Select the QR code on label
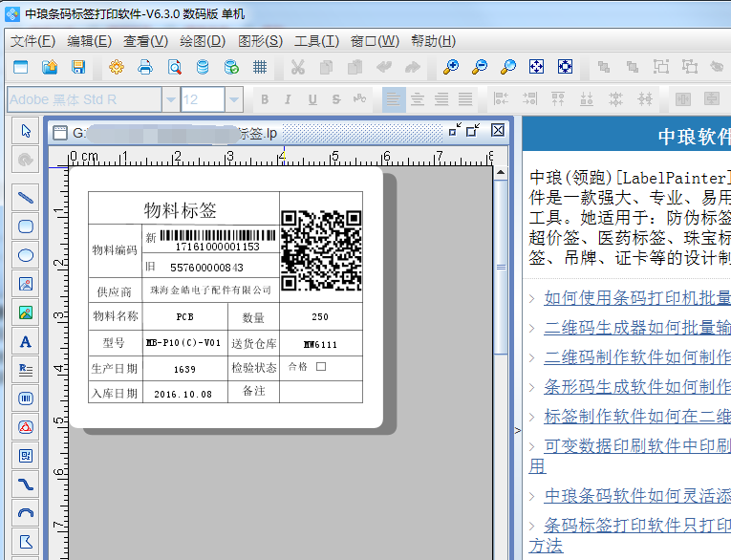 pyautogui.click(x=321, y=250)
